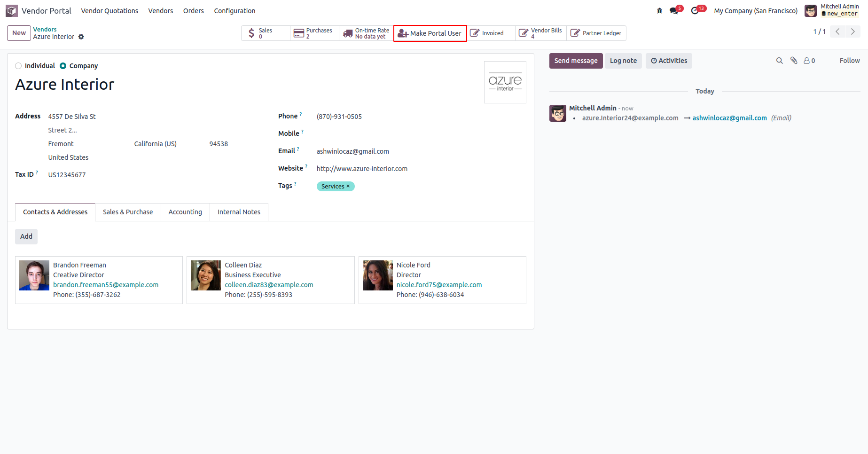Click the Log note button

pos(623,61)
